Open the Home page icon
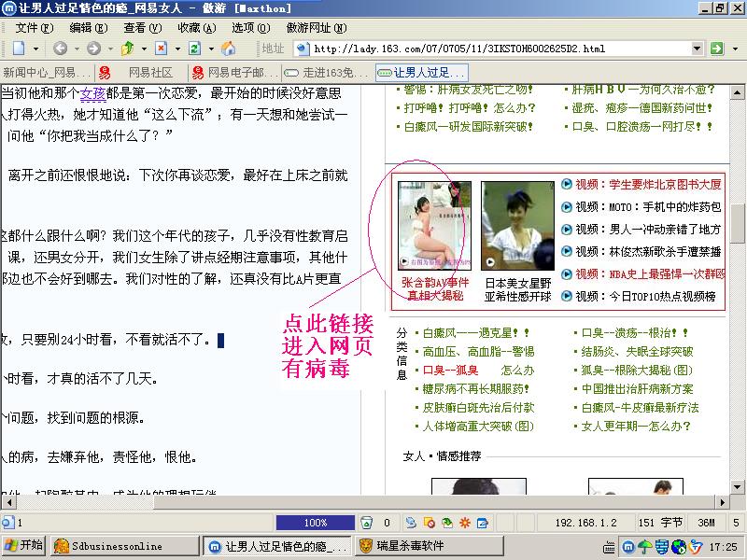 pos(228,49)
